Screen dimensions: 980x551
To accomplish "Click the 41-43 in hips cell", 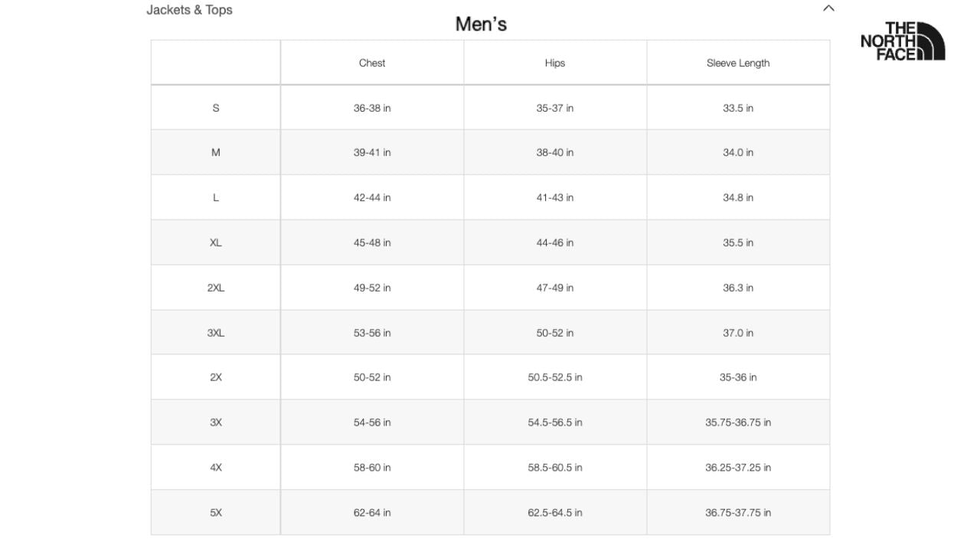I will (555, 197).
